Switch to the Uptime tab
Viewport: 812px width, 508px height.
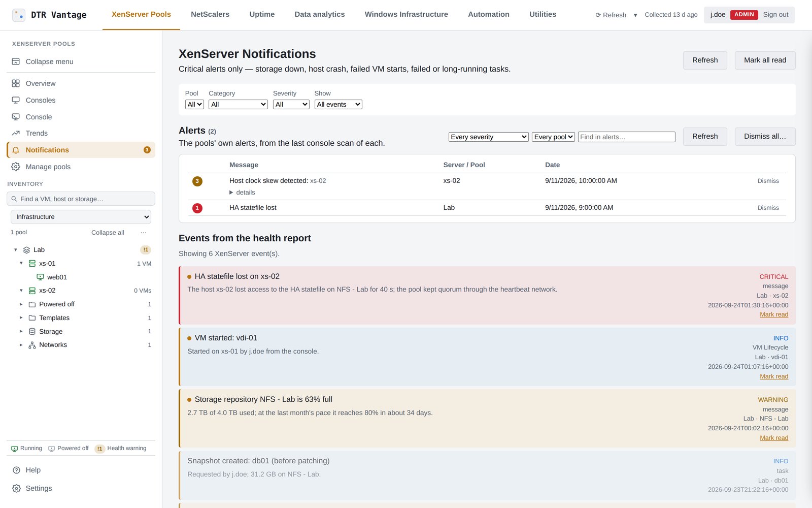click(262, 14)
